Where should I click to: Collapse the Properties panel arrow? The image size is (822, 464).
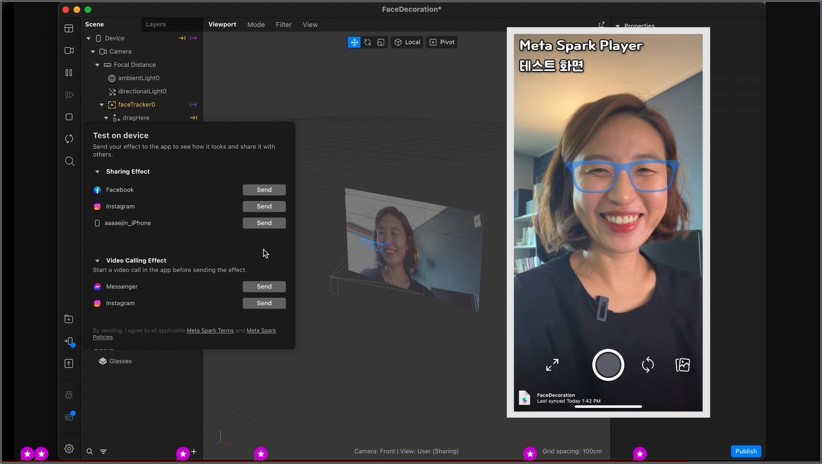(x=618, y=26)
